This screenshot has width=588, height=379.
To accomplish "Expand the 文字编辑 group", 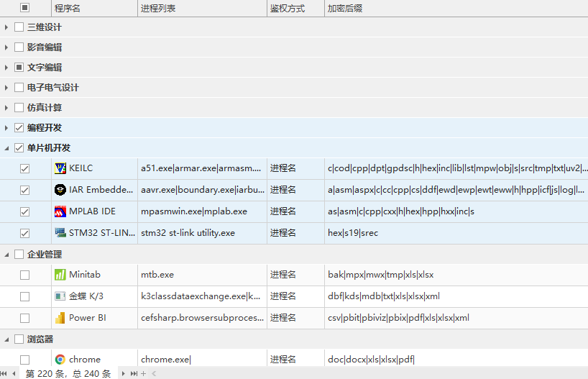I will 6,67.
